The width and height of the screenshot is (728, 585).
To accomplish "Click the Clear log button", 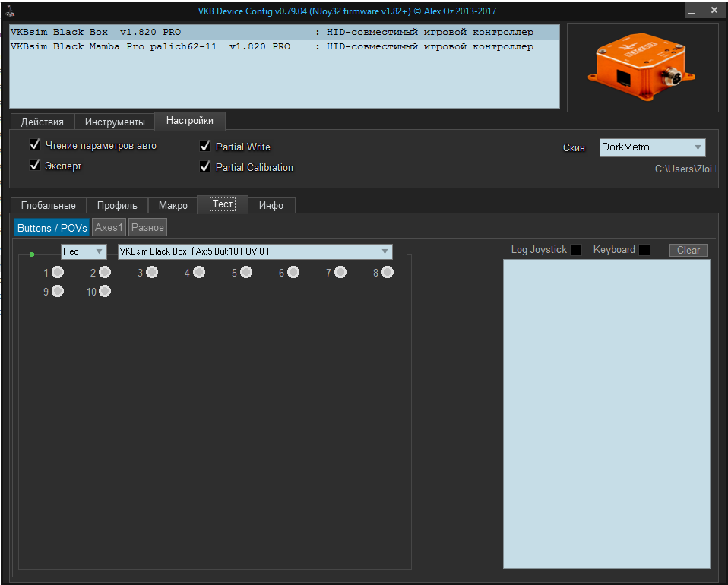I will 688,250.
